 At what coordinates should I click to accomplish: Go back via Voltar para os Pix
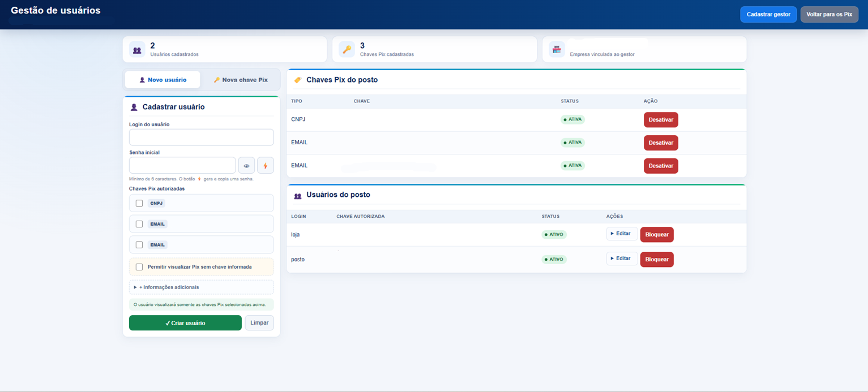829,14
